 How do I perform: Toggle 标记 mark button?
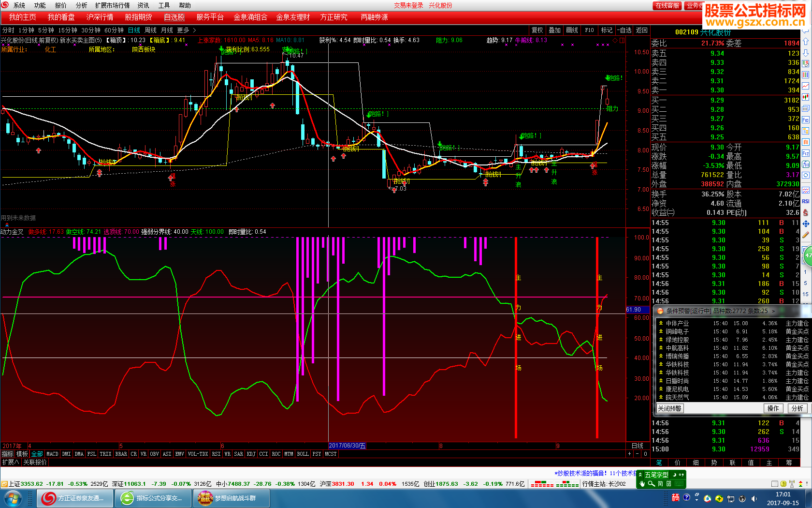(x=607, y=30)
